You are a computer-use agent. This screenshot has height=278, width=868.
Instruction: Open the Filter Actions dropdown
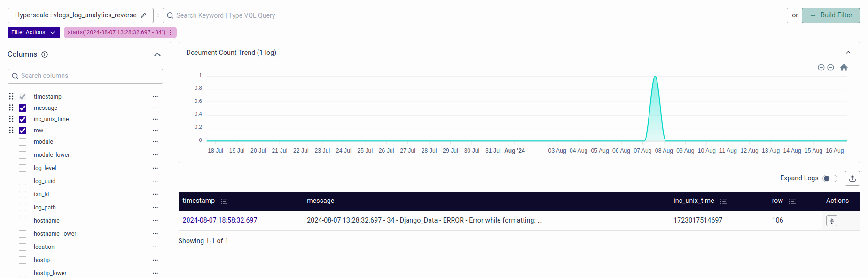click(33, 32)
